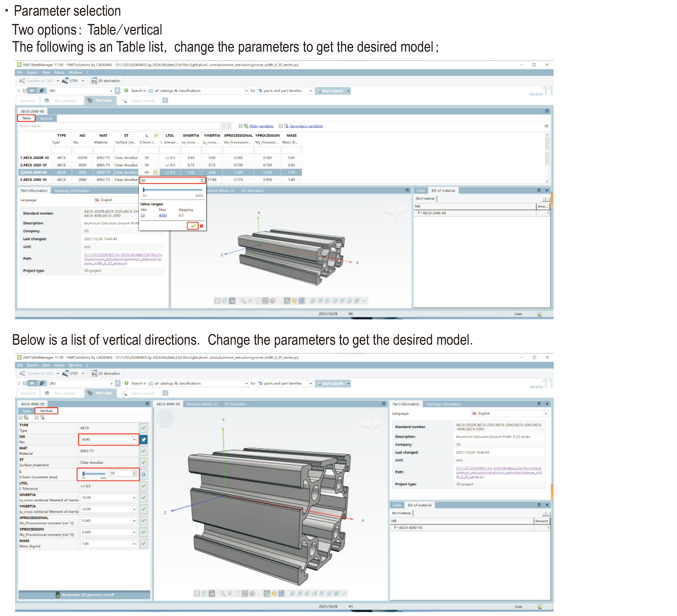Click Max 4000 link in Value ranges popup
Viewport: 677px width, 616px height.
pyautogui.click(x=162, y=215)
